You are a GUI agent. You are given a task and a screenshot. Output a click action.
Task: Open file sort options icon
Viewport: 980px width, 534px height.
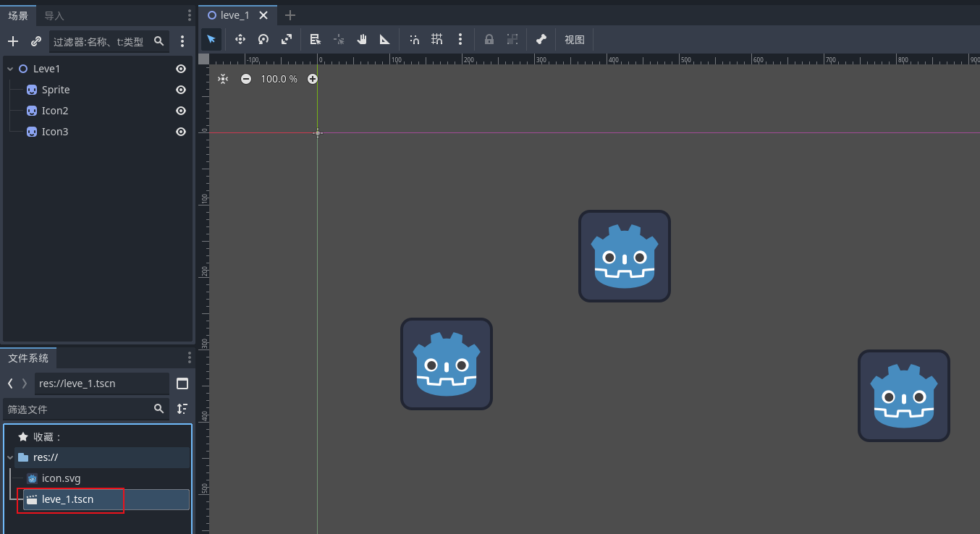[182, 409]
